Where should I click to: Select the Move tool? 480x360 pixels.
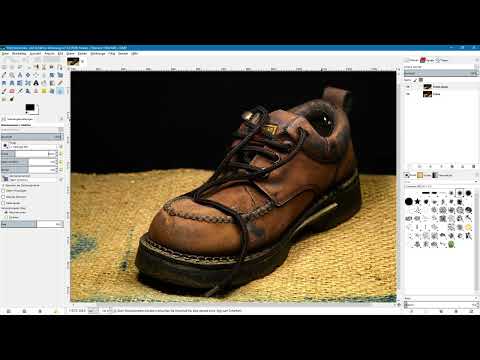click(28, 75)
